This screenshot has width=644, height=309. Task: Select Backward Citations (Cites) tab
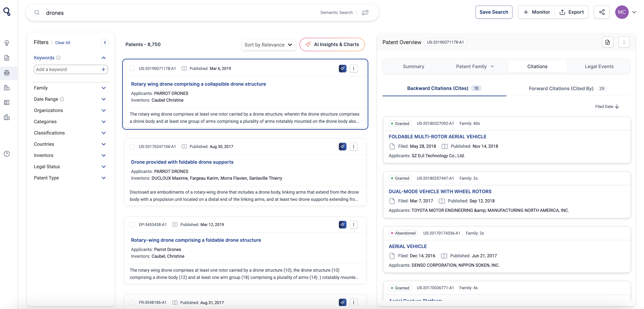click(x=444, y=88)
